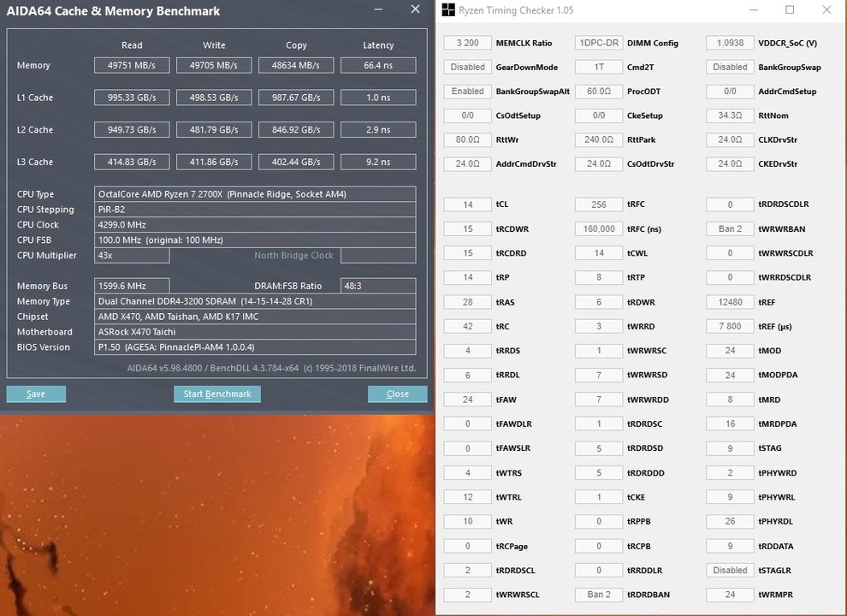Click the CLKDrvStr value 24.0Ω
The width and height of the screenshot is (847, 616).
pyautogui.click(x=730, y=139)
